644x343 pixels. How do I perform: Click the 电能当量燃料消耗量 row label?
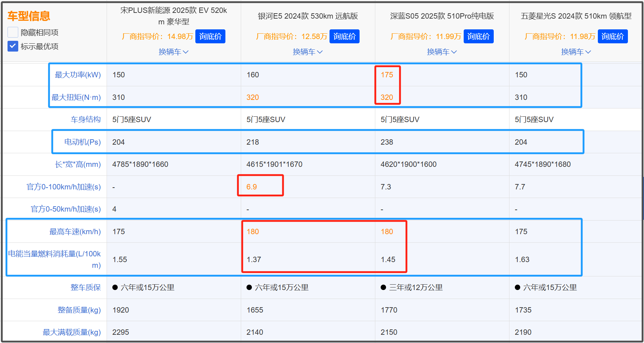click(x=54, y=259)
